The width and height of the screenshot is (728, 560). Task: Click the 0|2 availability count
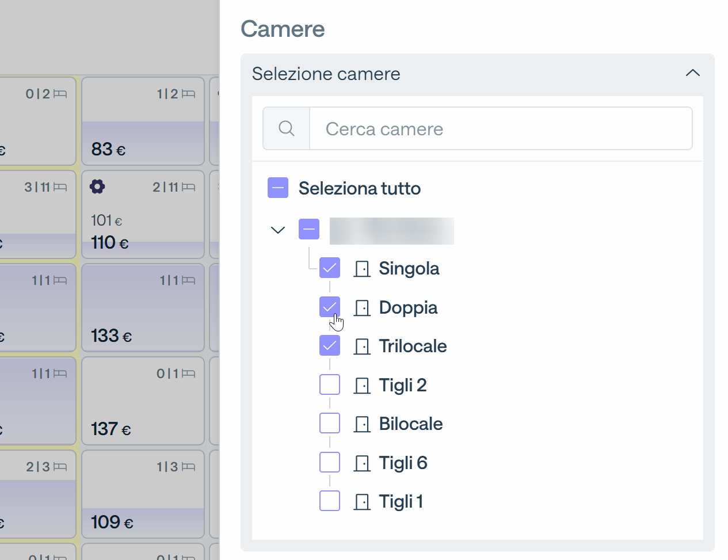click(38, 94)
